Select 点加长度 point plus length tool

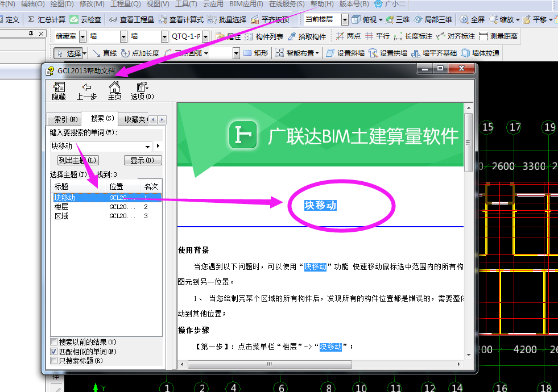coord(140,53)
